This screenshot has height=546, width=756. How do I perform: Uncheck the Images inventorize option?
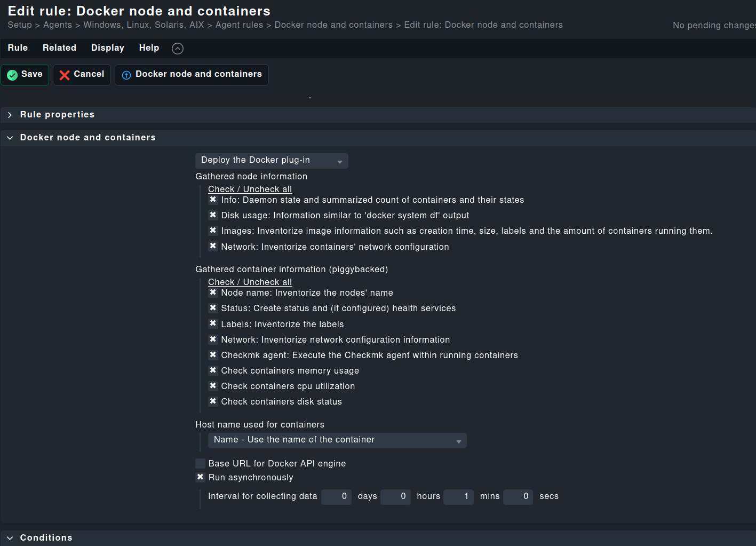pos(213,230)
